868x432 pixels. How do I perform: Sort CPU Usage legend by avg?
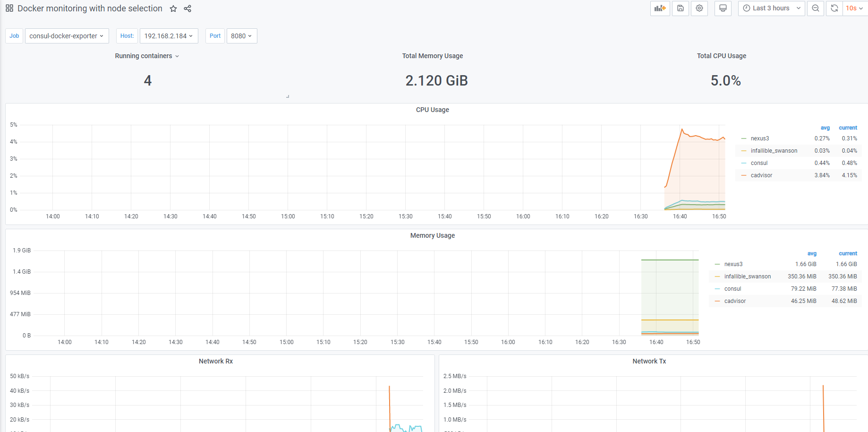[x=825, y=128]
